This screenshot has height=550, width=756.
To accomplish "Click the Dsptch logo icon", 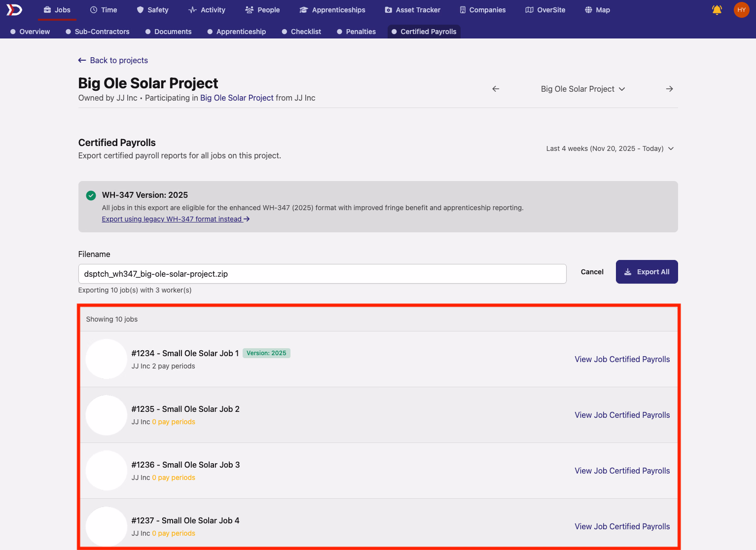I will pyautogui.click(x=14, y=10).
